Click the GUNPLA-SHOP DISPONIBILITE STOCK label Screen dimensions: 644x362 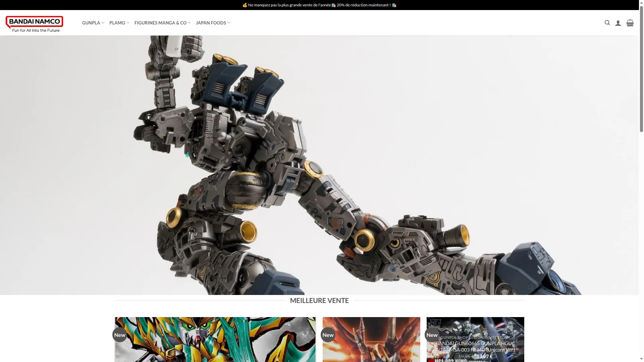tap(475, 338)
